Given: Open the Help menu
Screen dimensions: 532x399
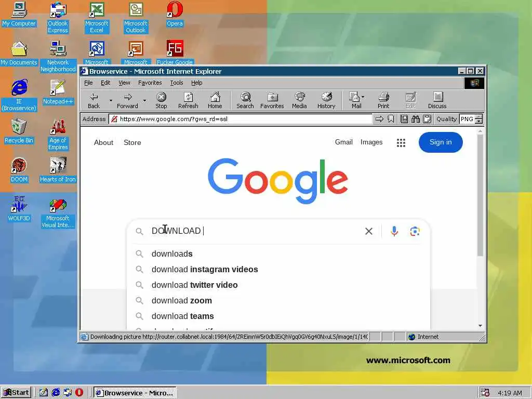Looking at the screenshot, I should click(x=196, y=83).
